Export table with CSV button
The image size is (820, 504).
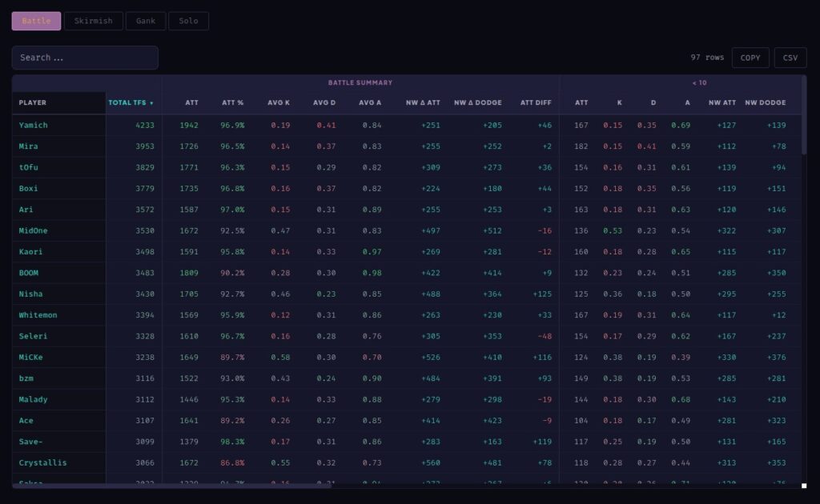[x=790, y=58]
